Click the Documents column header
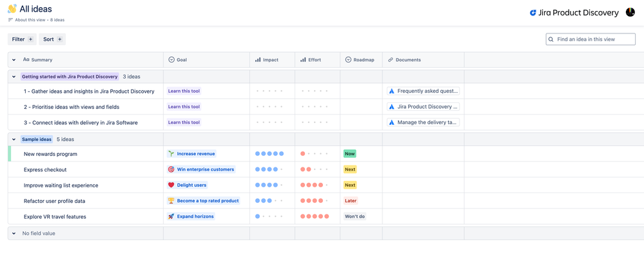 424,60
